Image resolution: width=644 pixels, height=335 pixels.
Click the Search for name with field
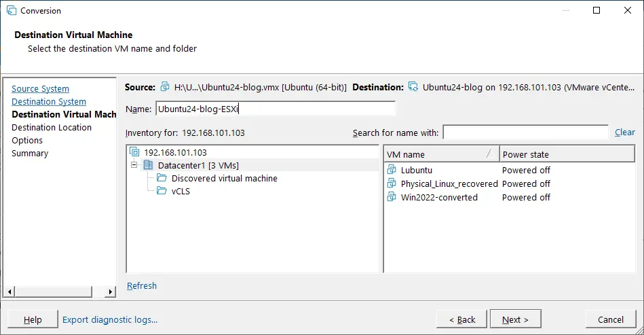coord(526,133)
